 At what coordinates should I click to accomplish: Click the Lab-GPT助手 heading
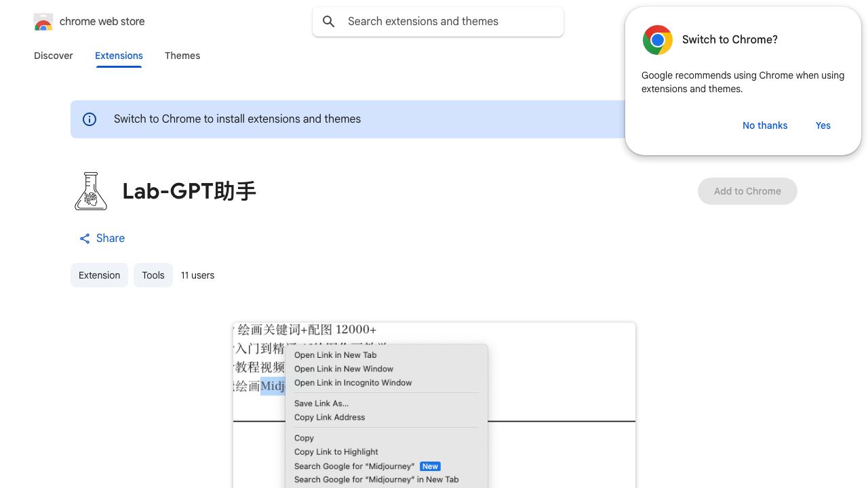[189, 191]
